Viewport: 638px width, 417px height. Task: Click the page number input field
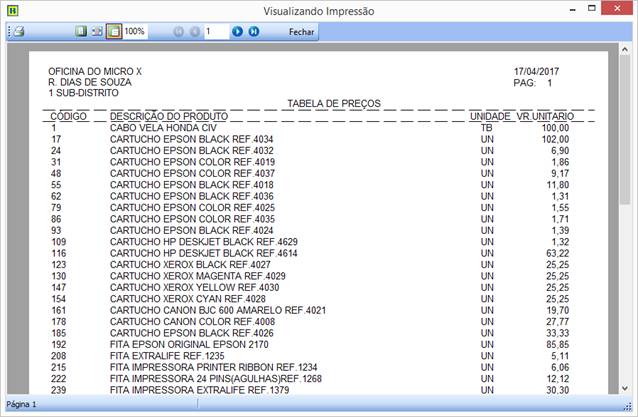pyautogui.click(x=215, y=32)
